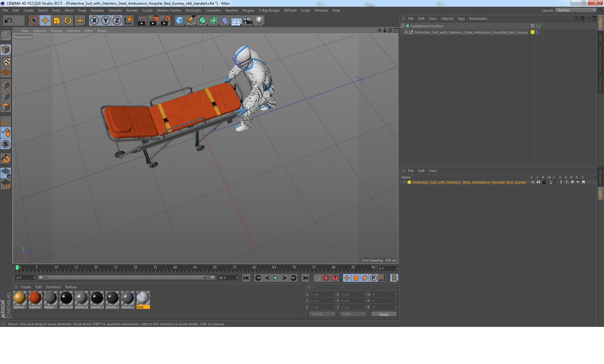Enable Texture mode in left sidebar
The width and height of the screenshot is (604, 364).
(x=6, y=61)
